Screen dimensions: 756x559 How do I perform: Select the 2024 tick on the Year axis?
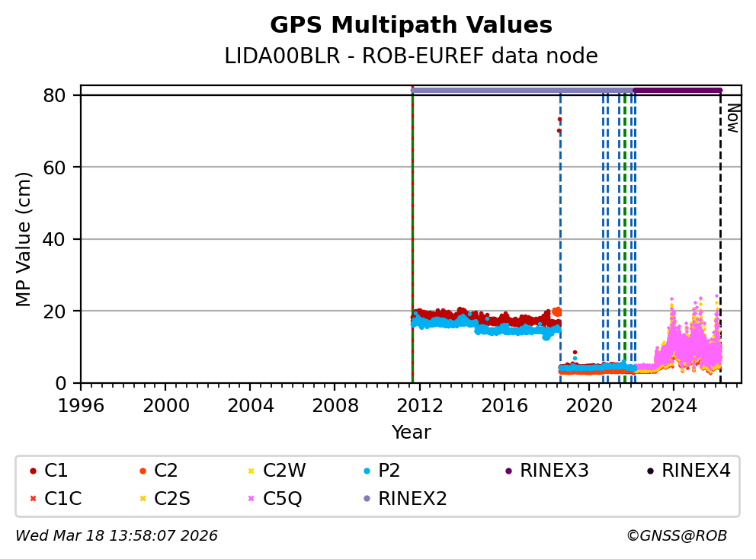tap(674, 404)
